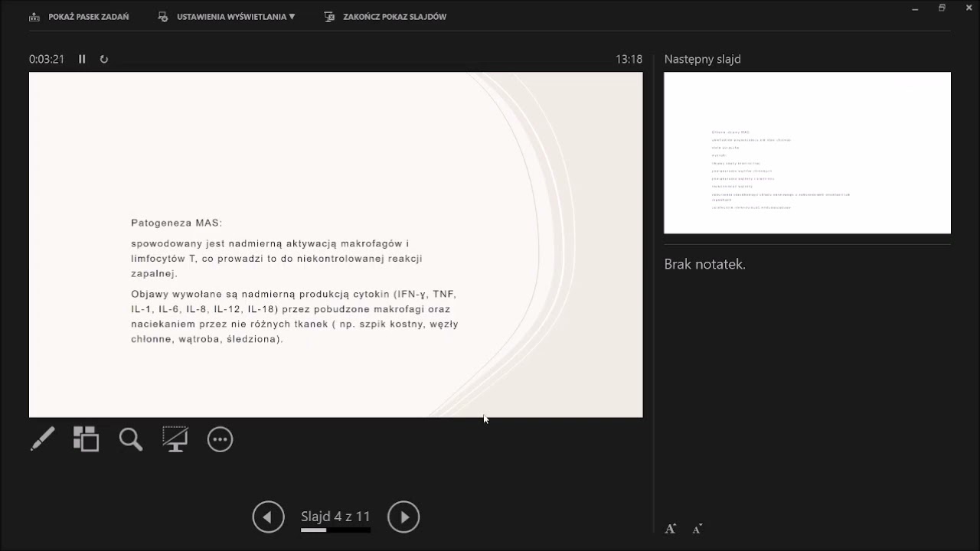This screenshot has width=980, height=551.
Task: Black out the slide show screen
Action: click(175, 439)
